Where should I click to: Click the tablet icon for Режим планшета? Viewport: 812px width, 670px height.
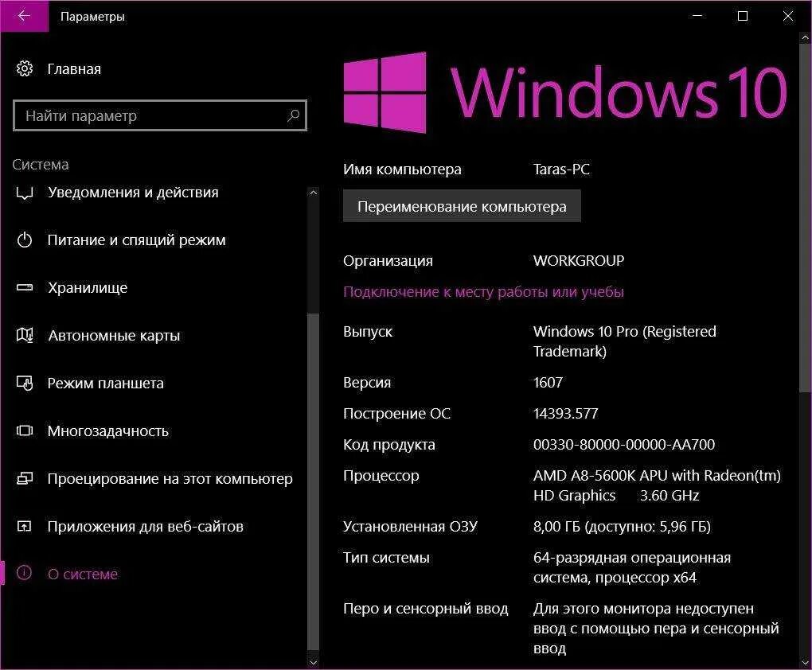[25, 384]
